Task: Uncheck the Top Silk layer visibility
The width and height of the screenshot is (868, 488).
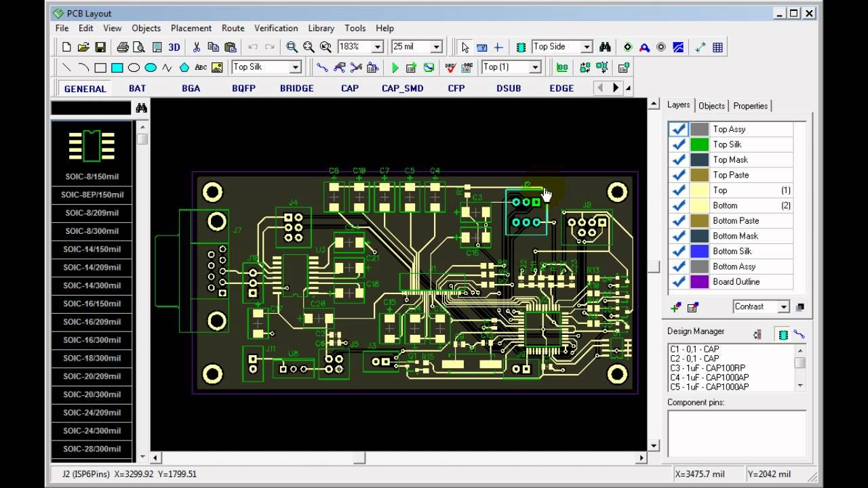Action: (678, 144)
